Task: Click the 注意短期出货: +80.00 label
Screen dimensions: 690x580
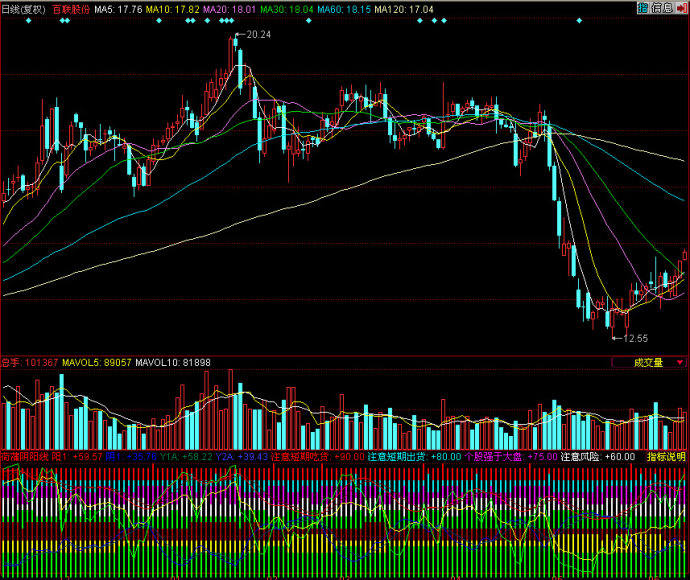Action: tap(415, 457)
